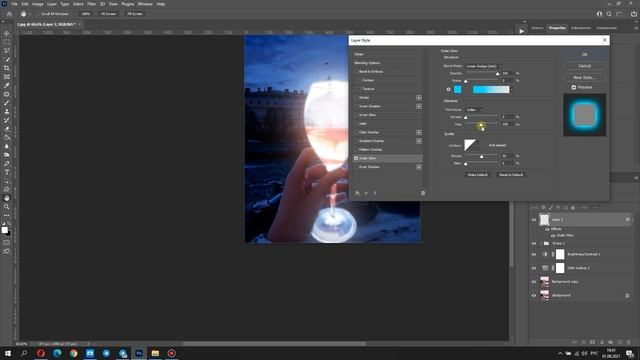Open the gradient picker dropdown arrow
The image size is (640, 360).
point(511,89)
